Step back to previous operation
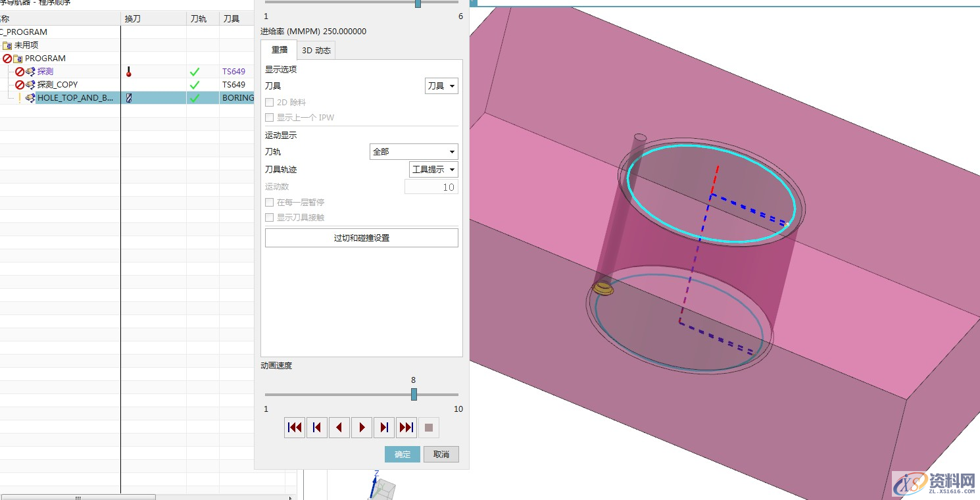This screenshot has width=980, height=500. [x=317, y=428]
